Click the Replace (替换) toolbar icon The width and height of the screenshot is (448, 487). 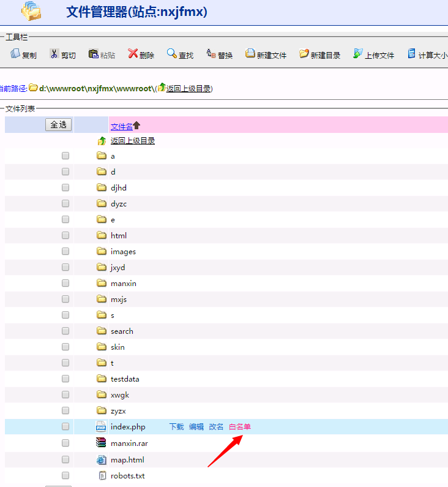[x=211, y=54]
